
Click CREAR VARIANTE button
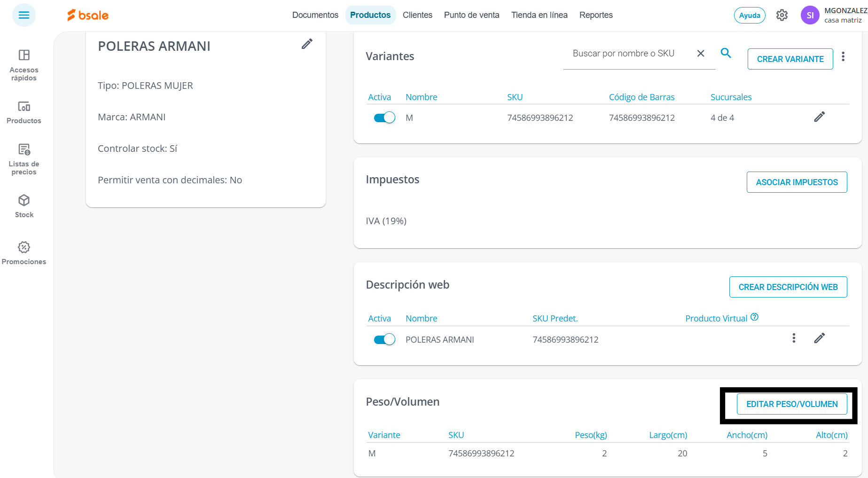pos(790,59)
